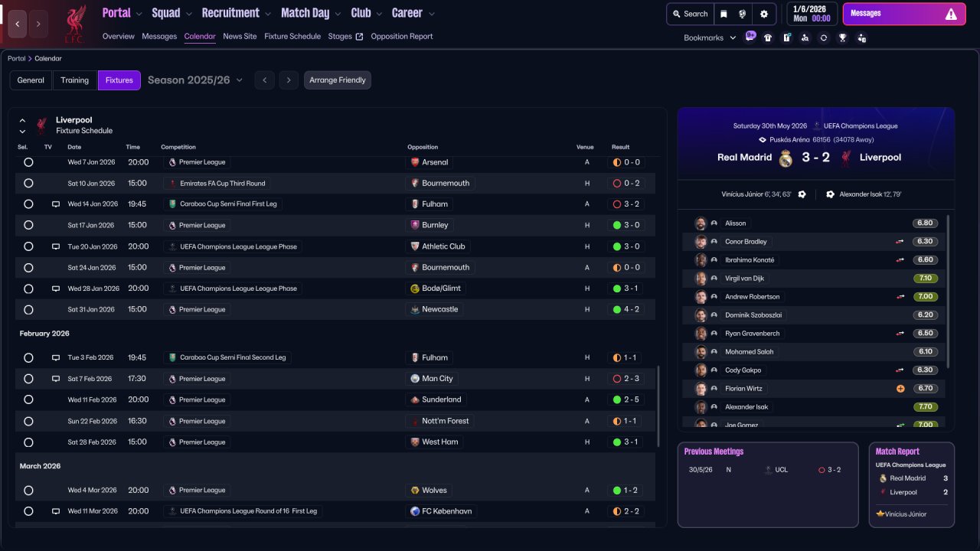Select the Arsenal 7 Jan fixture radio button
Image resolution: width=980 pixels, height=551 pixels.
coord(28,162)
